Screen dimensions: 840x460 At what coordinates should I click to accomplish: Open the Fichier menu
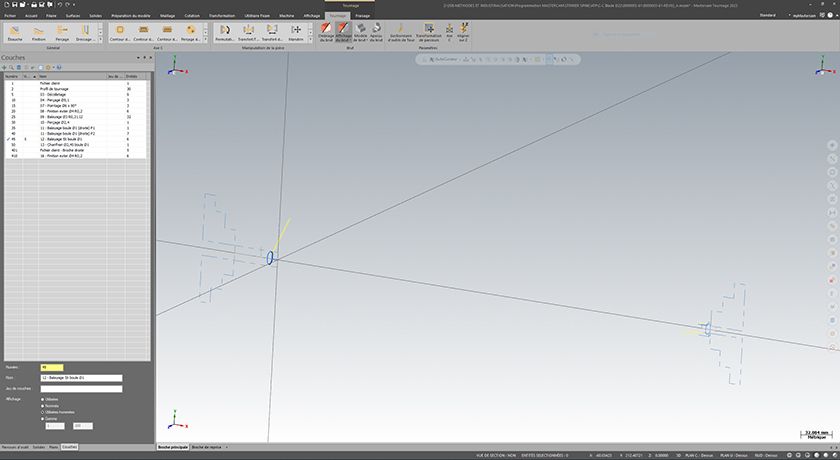click(x=11, y=16)
